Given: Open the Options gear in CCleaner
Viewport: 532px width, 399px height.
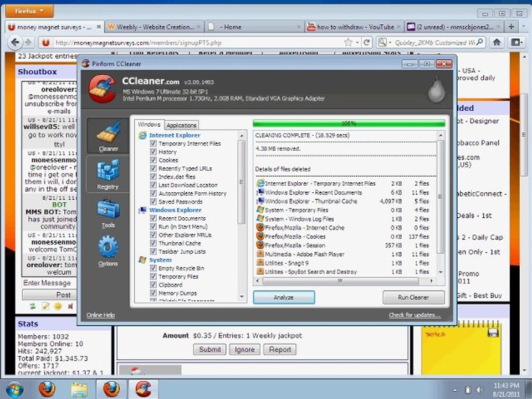Looking at the screenshot, I should [x=108, y=252].
